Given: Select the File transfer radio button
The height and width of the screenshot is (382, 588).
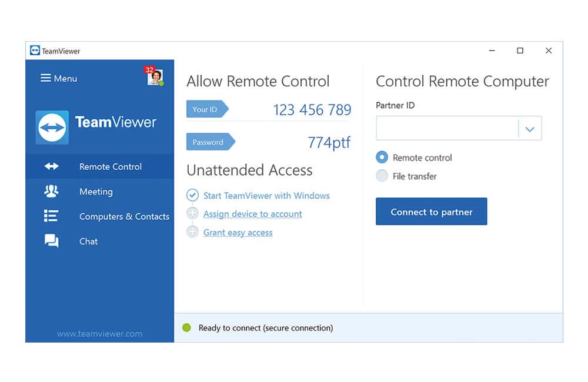Looking at the screenshot, I should coord(382,176).
